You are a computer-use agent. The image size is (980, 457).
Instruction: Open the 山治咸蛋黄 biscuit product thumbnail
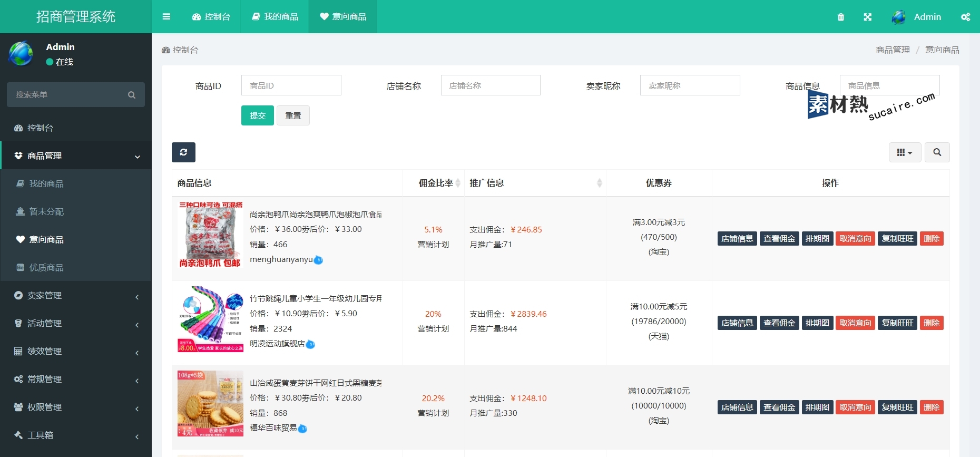point(210,403)
